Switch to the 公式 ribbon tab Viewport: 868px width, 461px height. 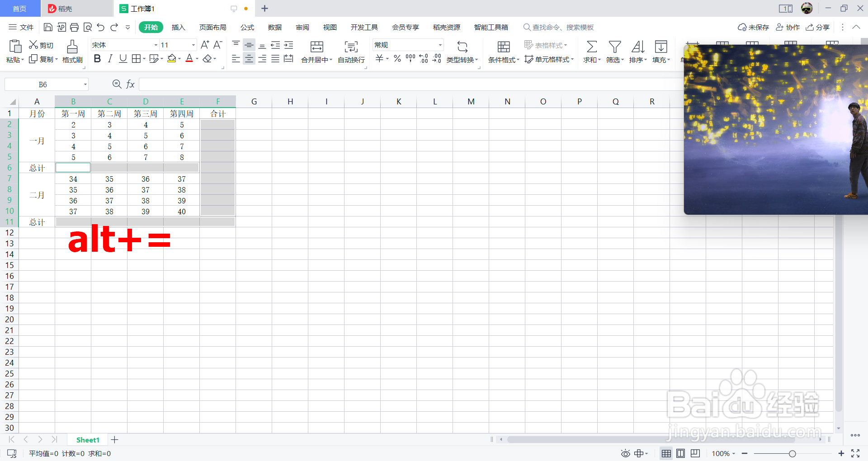click(x=247, y=27)
